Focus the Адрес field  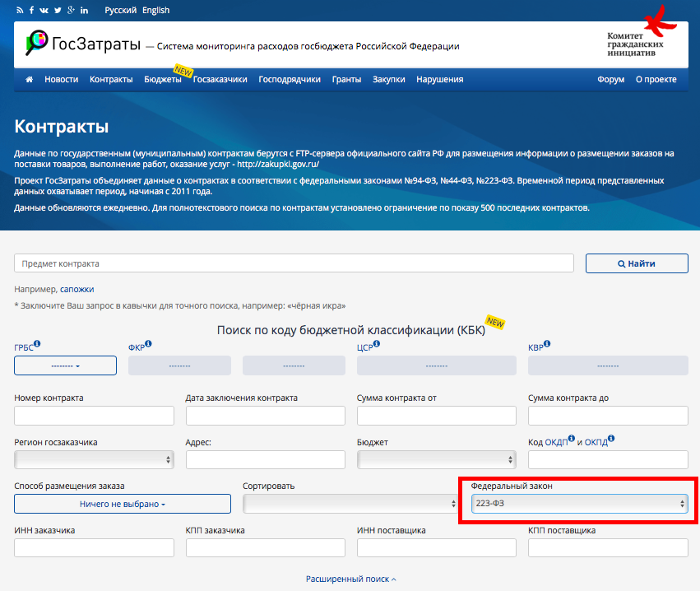click(x=265, y=459)
